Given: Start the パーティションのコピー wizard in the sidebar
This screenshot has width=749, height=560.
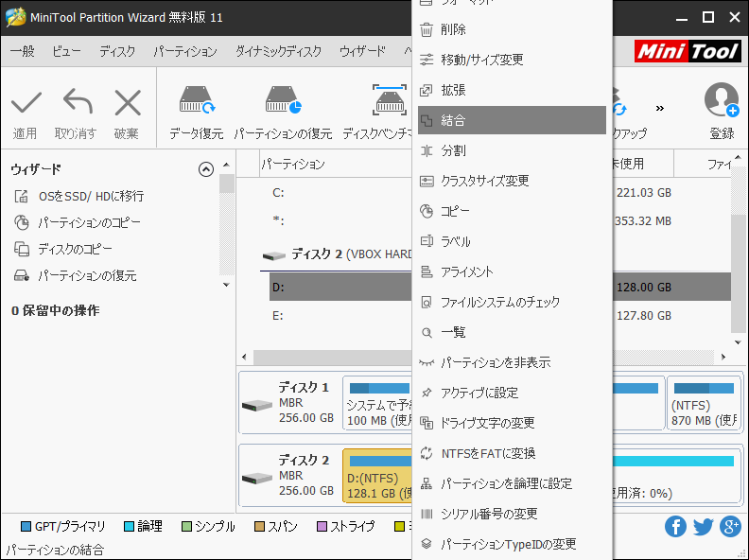Looking at the screenshot, I should [x=78, y=222].
